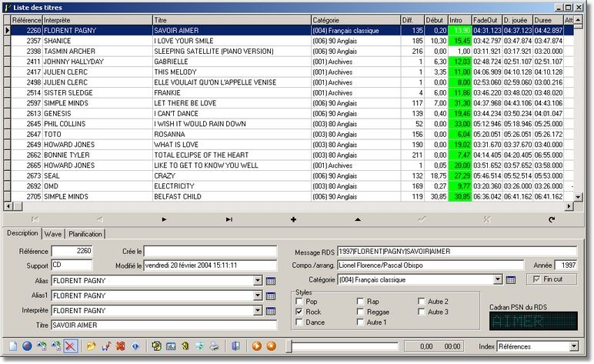594x364 pixels.
Task: Click the music note icon
Action: (106, 346)
